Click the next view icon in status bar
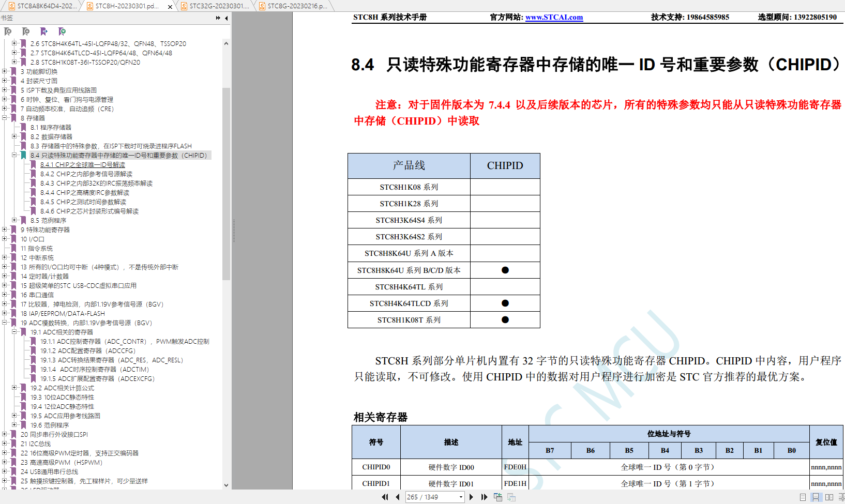845x504 pixels. click(511, 497)
